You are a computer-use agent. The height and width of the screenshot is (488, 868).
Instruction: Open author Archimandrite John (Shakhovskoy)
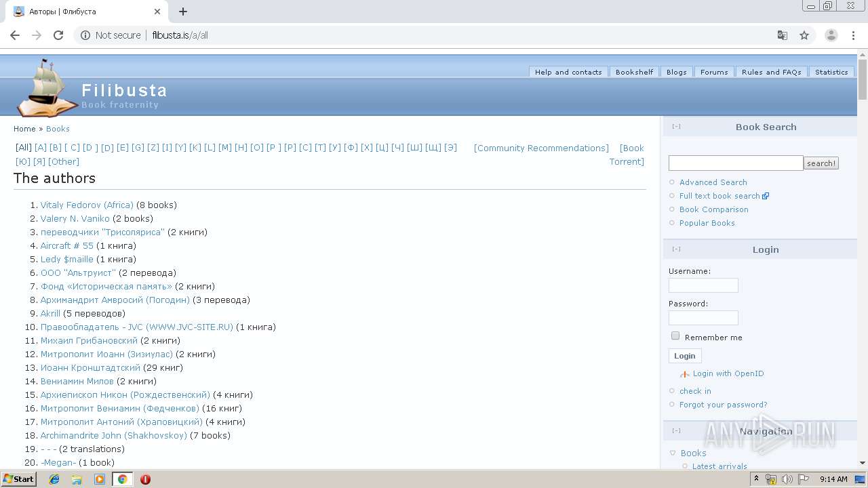coord(113,435)
